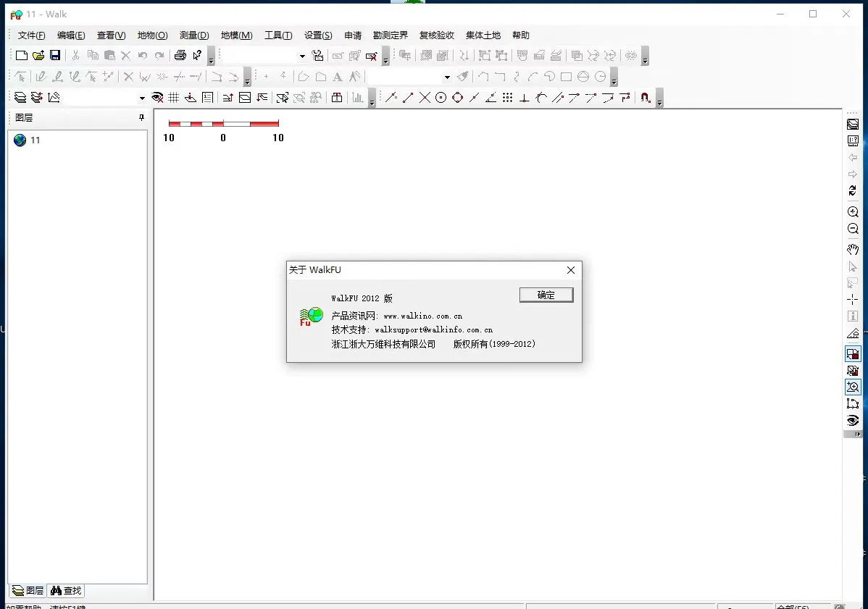The image size is (868, 609).
Task: Switch to the 图层 bottom tab
Action: 28,591
